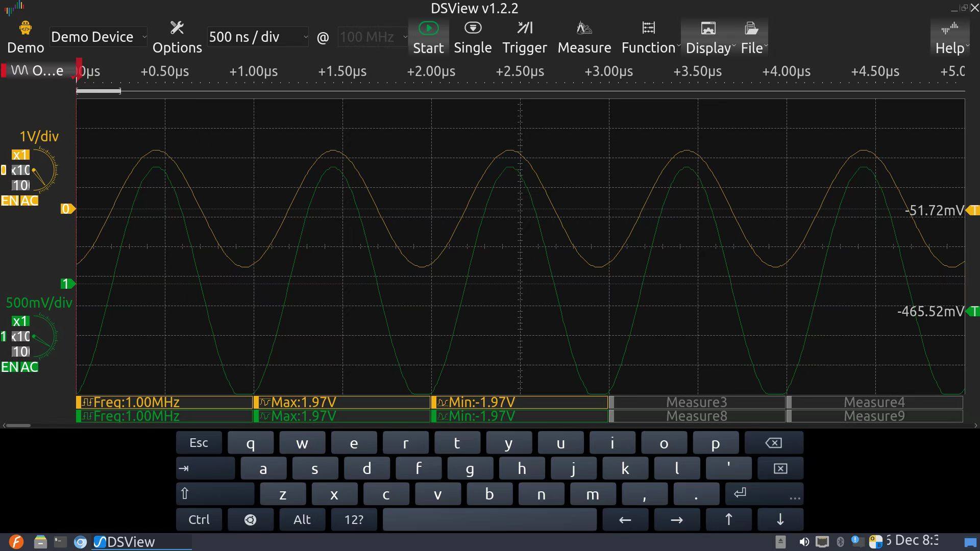Image resolution: width=980 pixels, height=551 pixels.
Task: Open device Options wrench icon
Action: pos(177,28)
